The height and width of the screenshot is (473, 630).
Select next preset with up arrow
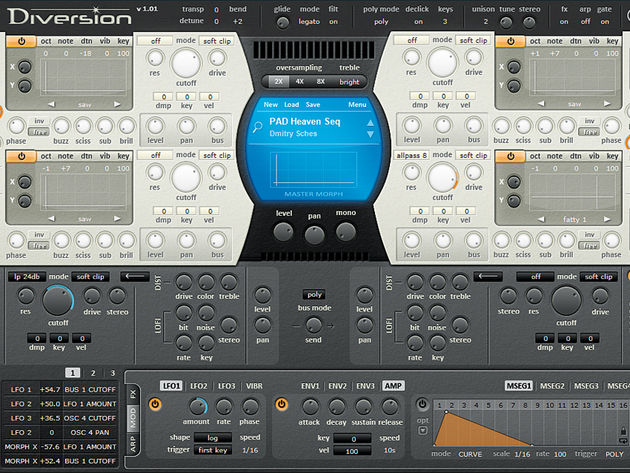370,123
